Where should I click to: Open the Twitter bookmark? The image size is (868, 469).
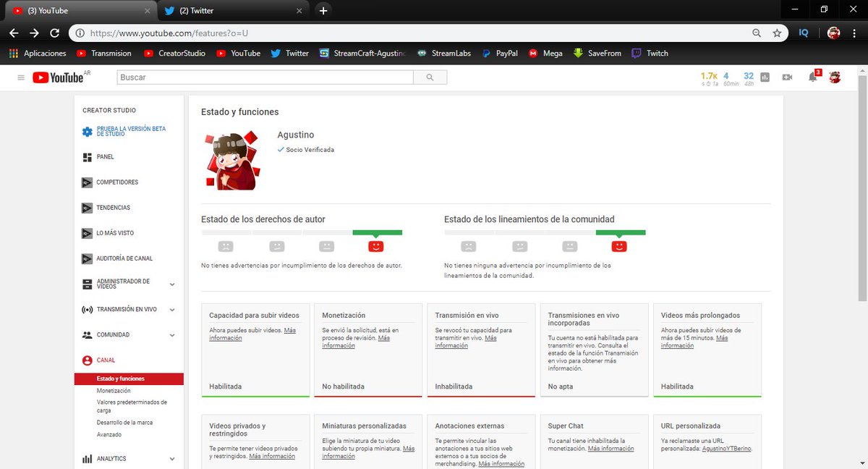pos(290,53)
